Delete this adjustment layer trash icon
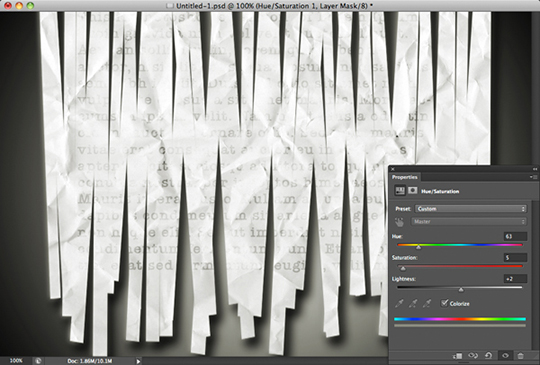 click(520, 355)
